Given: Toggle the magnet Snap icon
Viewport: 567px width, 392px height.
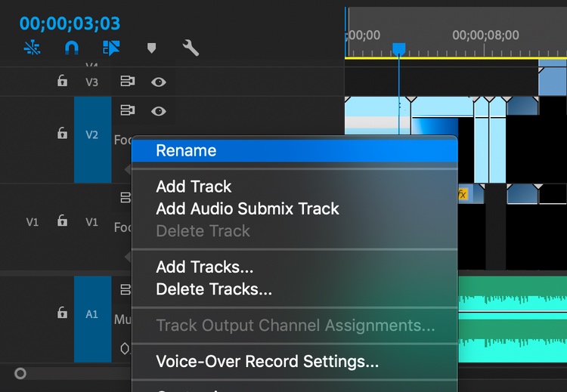Looking at the screenshot, I should 71,48.
